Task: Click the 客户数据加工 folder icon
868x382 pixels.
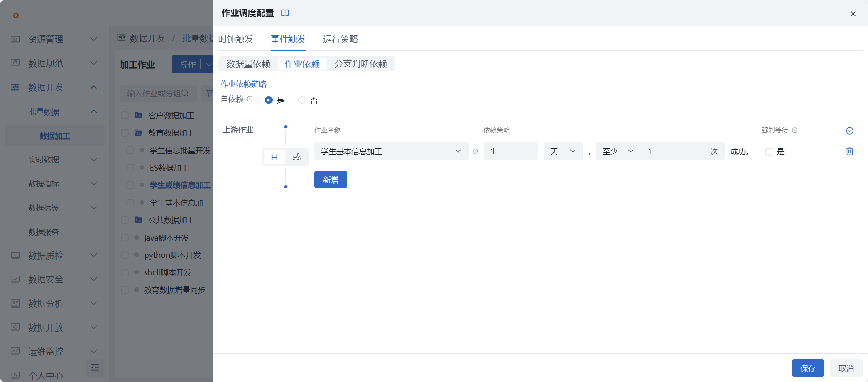Action: [139, 116]
